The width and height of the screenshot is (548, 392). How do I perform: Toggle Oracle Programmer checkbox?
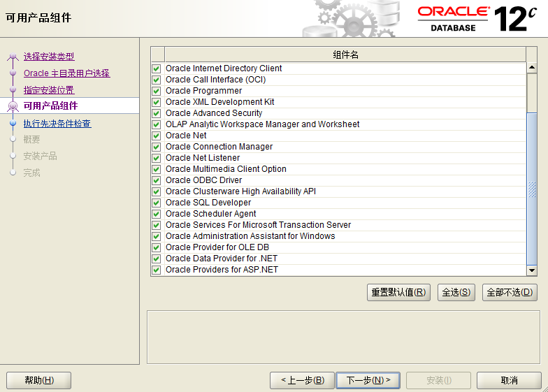click(x=157, y=91)
